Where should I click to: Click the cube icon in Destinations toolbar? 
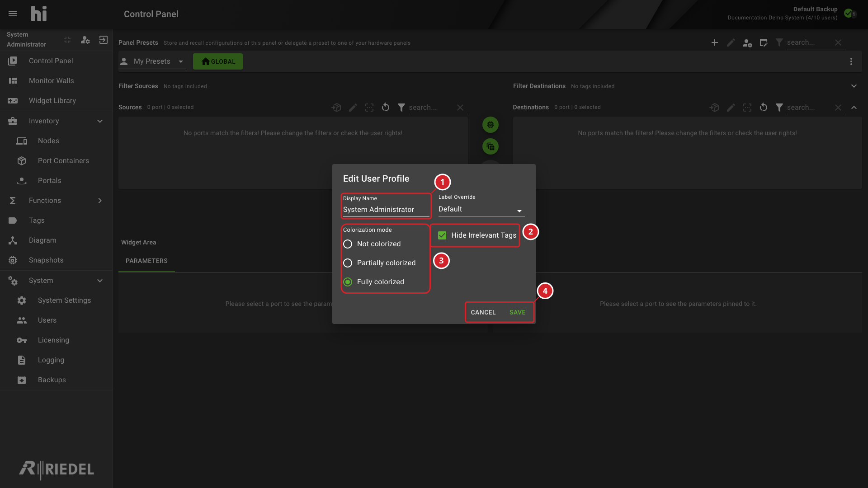[x=715, y=108]
